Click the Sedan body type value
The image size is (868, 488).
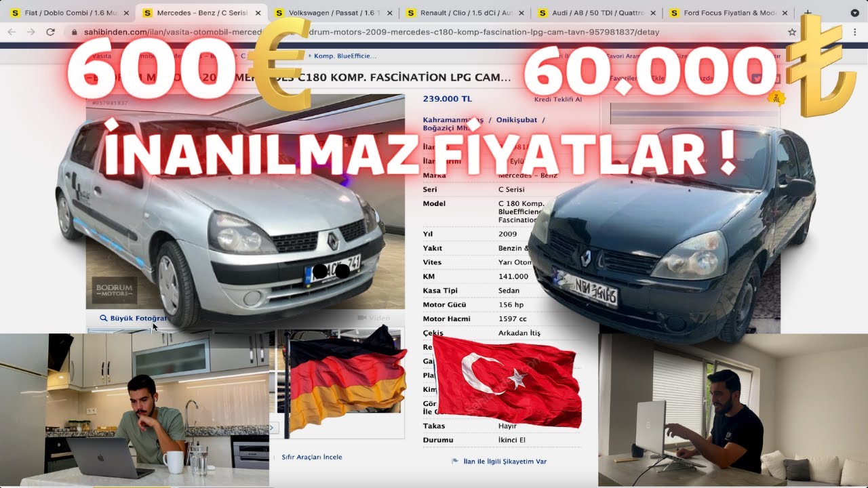509,291
